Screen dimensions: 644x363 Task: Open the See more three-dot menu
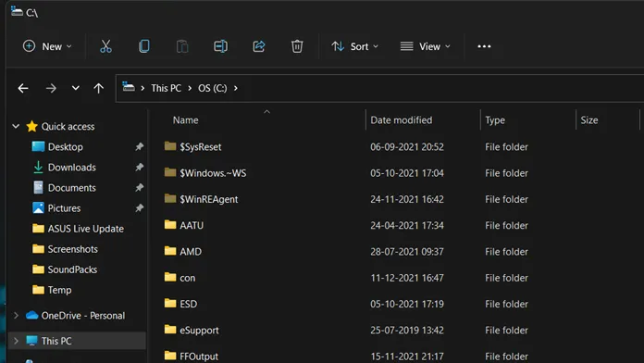coord(484,46)
